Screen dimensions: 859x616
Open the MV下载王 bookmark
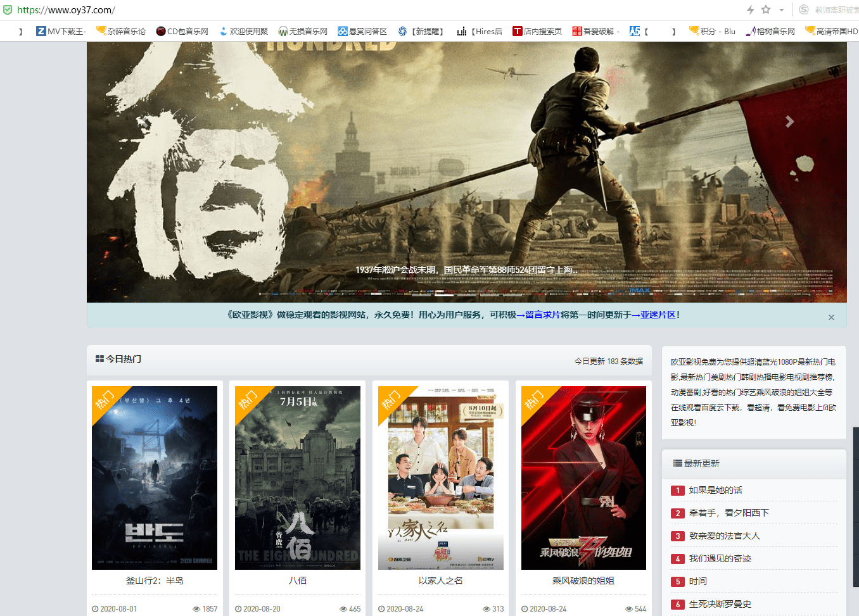click(61, 31)
